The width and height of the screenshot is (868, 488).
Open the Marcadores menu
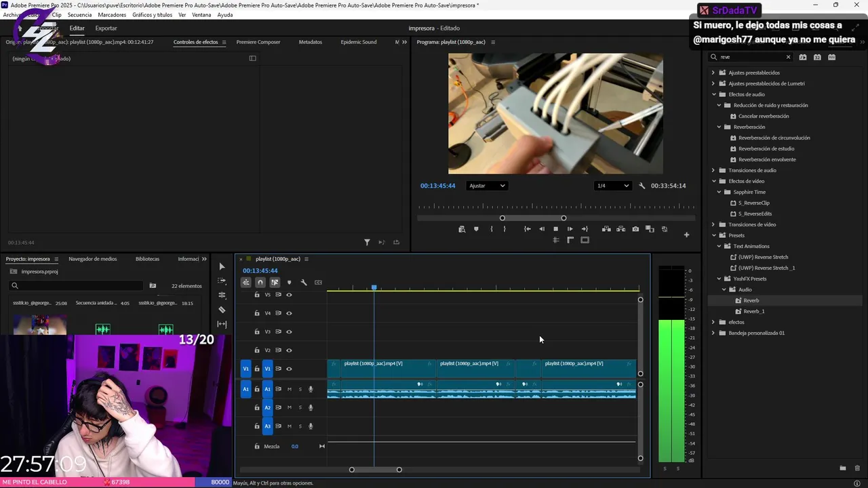click(x=112, y=15)
